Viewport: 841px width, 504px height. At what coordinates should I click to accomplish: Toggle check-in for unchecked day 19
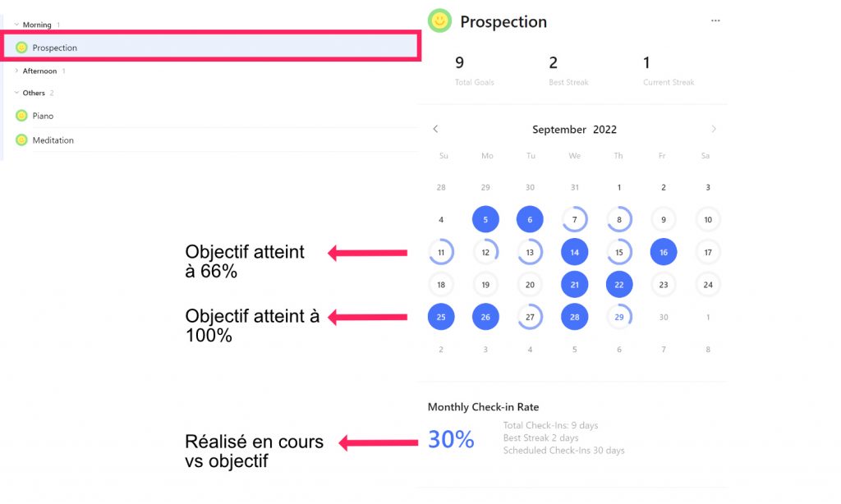click(x=485, y=285)
